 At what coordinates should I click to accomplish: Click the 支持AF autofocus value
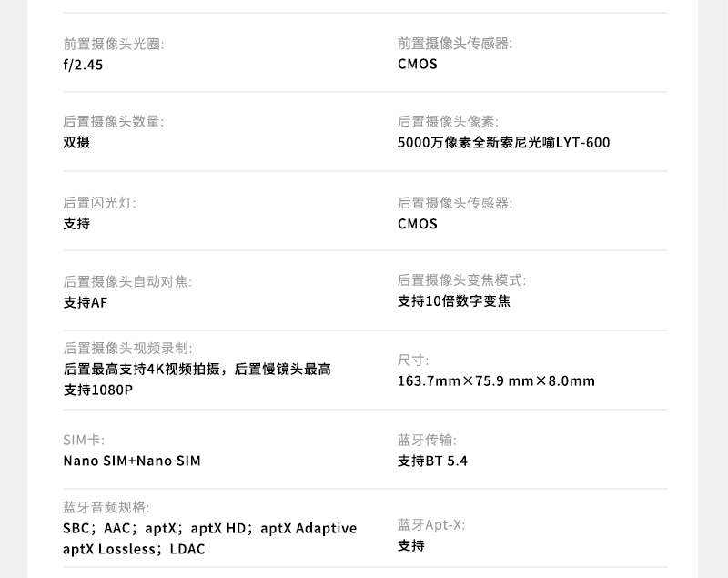pos(85,302)
